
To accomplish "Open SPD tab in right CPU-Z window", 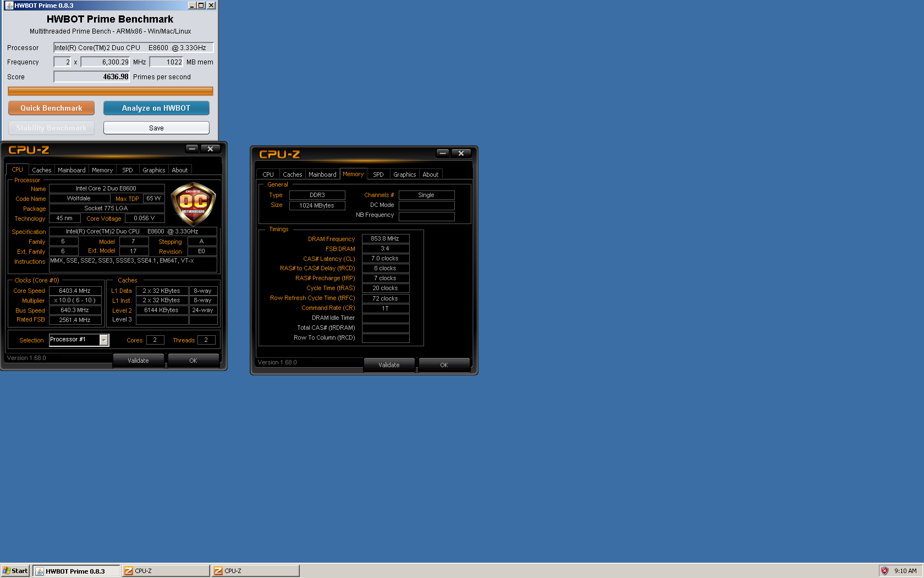I will click(378, 175).
